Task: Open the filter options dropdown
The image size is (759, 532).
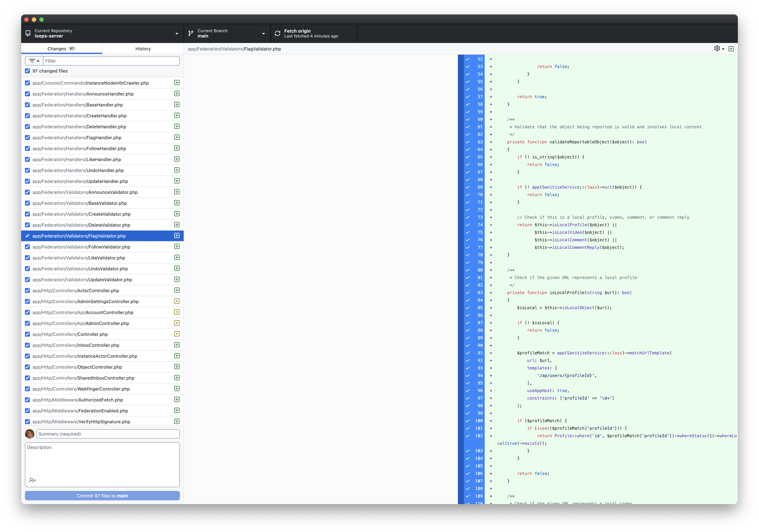Action: tap(34, 61)
